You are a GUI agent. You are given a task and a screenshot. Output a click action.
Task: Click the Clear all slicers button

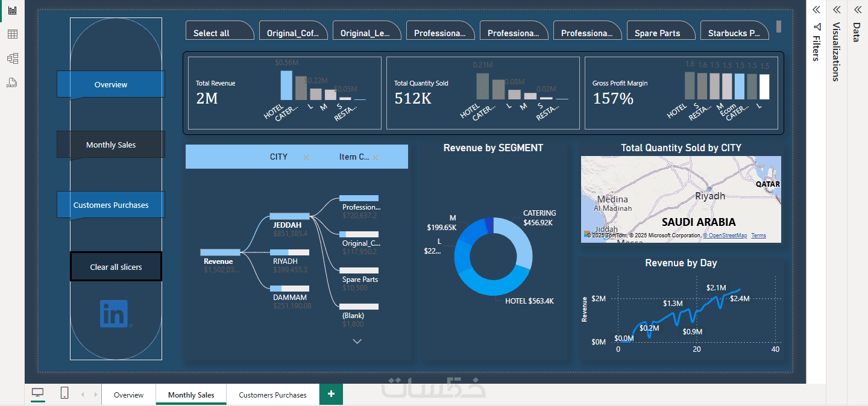pos(116,266)
